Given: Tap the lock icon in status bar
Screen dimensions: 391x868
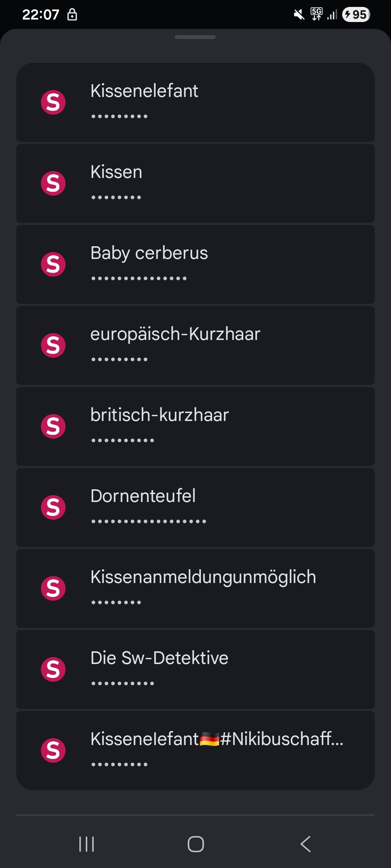Looking at the screenshot, I should click(72, 15).
